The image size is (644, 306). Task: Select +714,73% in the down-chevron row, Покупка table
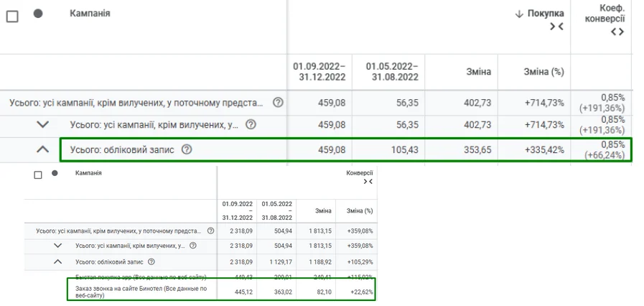[x=544, y=125]
